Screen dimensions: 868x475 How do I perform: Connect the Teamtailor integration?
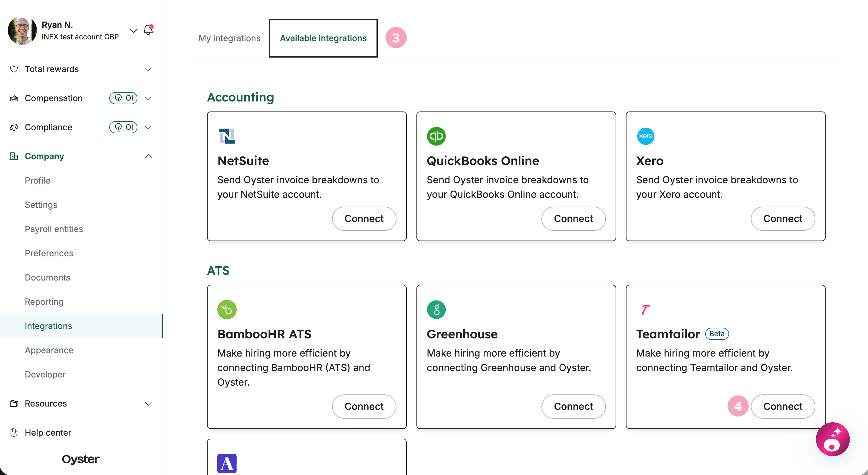783,407
